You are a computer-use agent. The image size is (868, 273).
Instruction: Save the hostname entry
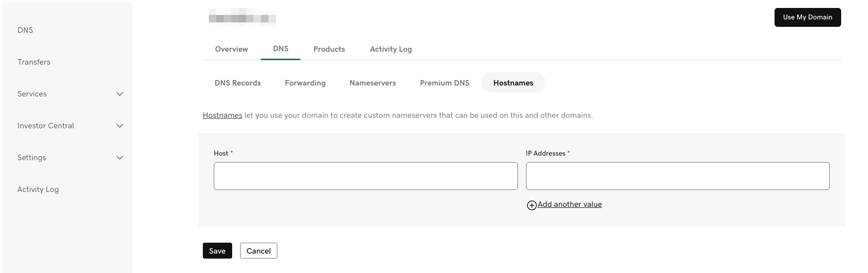coord(217,251)
